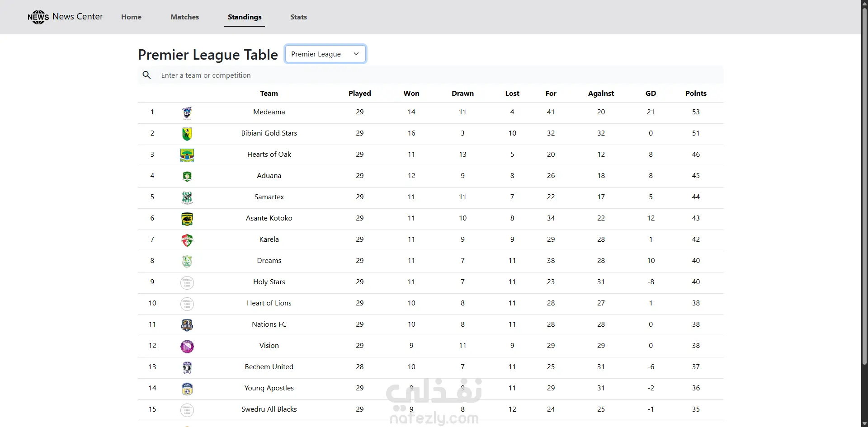Click the Young Apostles crest
The image size is (868, 427).
pos(187,389)
